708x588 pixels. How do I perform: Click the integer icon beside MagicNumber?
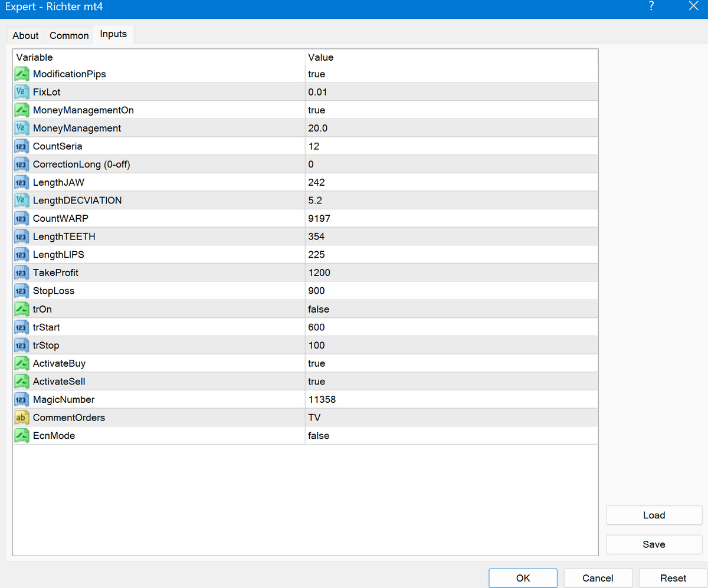[x=22, y=400]
